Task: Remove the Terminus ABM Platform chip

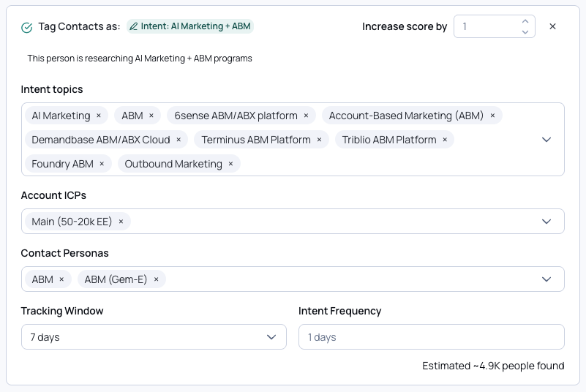Action: [x=319, y=140]
